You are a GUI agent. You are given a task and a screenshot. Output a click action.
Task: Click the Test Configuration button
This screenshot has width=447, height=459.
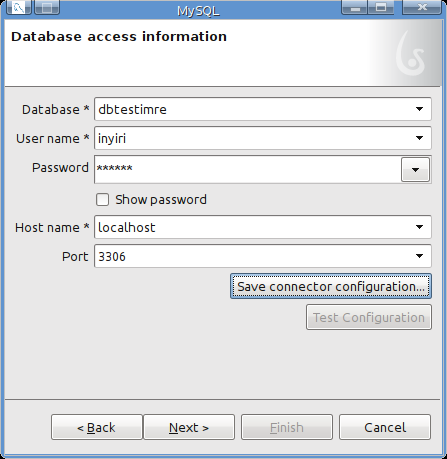pyautogui.click(x=369, y=317)
